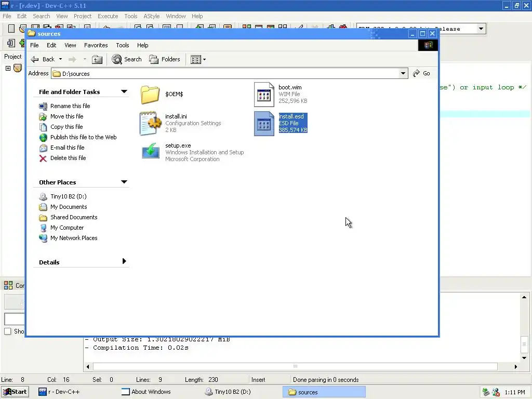Click the 1:11 PM tray clock
The image size is (532, 399).
point(515,392)
